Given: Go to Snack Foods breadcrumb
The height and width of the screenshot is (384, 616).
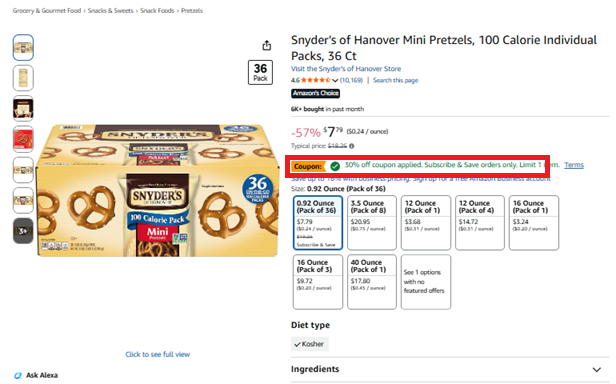Looking at the screenshot, I should [x=157, y=11].
